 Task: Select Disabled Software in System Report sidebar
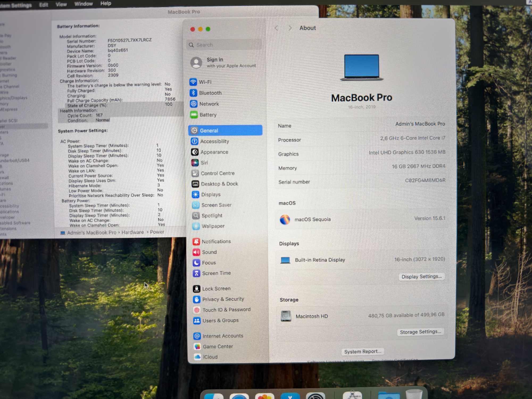click(15, 223)
